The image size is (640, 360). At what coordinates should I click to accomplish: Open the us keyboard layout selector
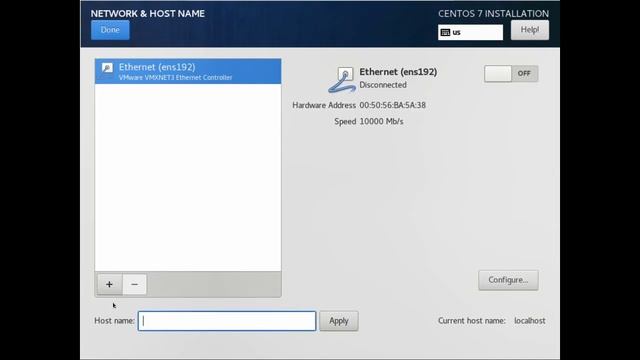point(470,33)
